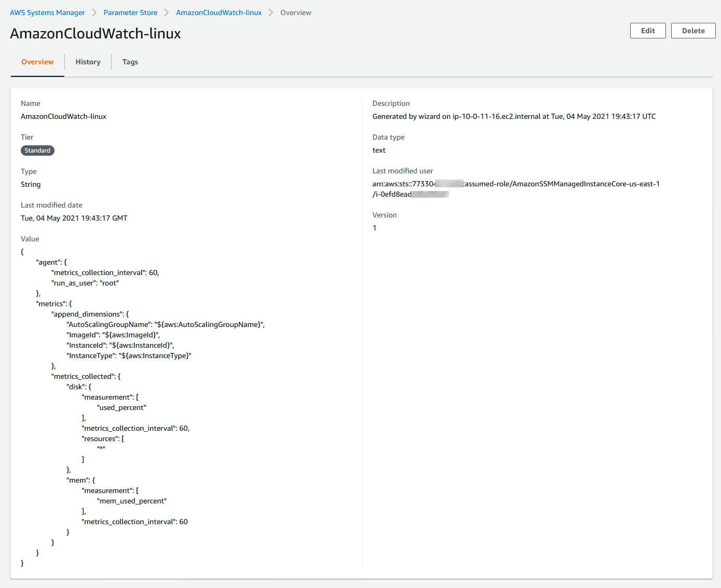Click the "metrics_collected" line
721x588 pixels.
(86, 376)
